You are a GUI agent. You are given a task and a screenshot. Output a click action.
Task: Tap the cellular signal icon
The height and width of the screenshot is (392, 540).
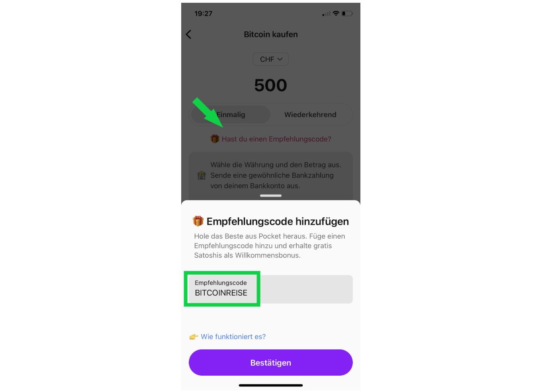[x=327, y=14]
